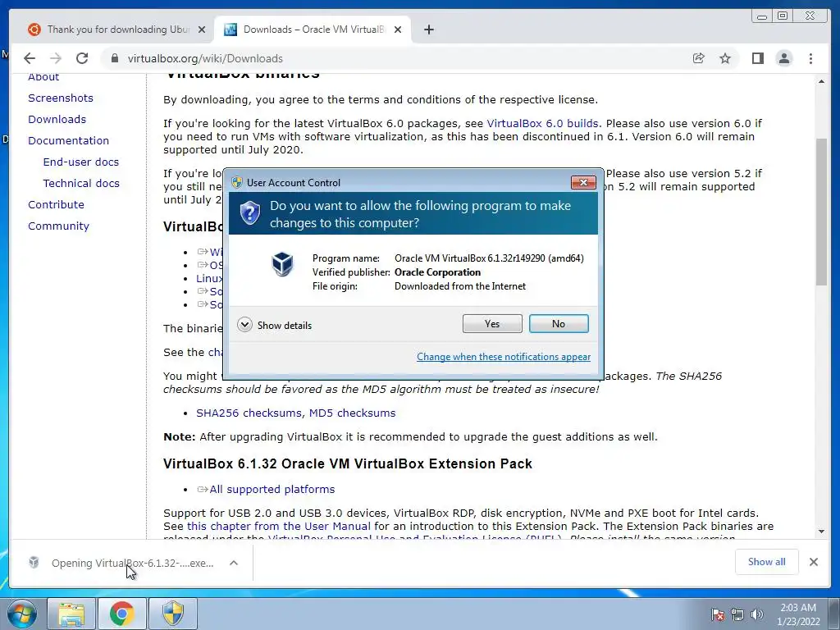Click Yes in User Account Control dialog
This screenshot has width=840, height=630.
pyautogui.click(x=492, y=323)
